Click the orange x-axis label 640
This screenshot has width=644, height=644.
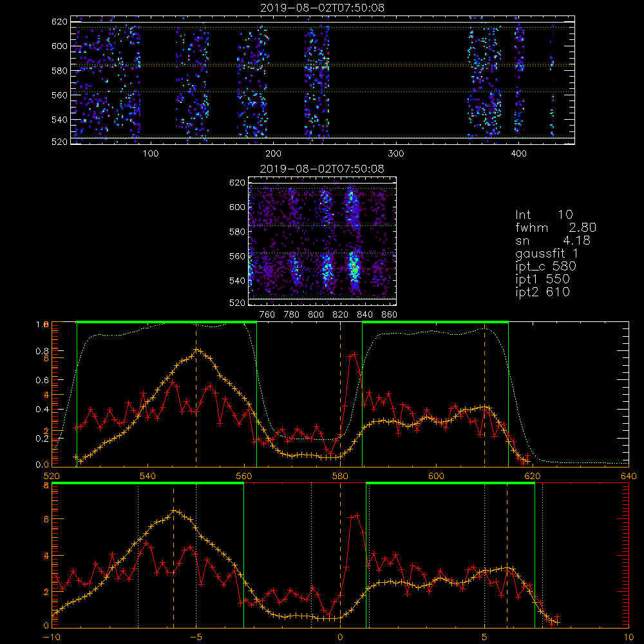629,477
